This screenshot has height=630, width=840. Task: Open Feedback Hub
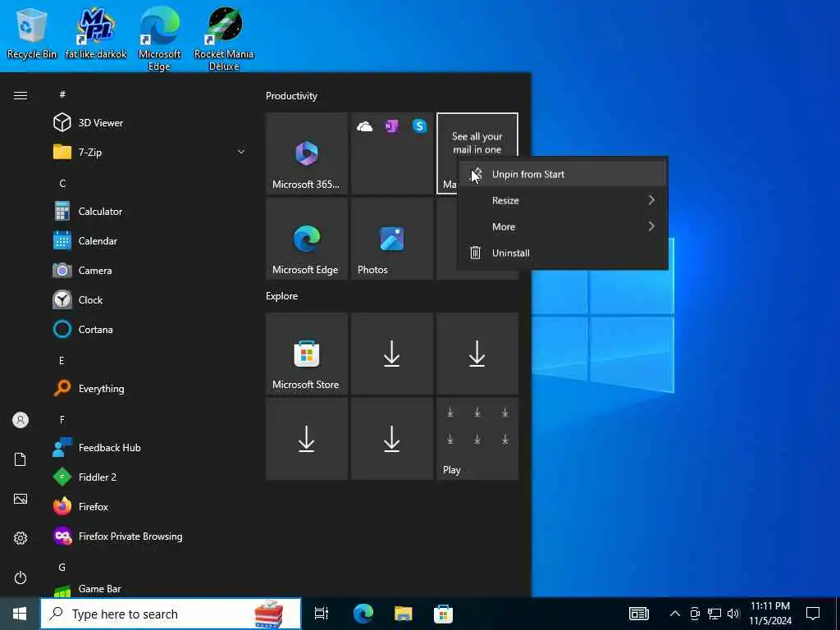150,447
